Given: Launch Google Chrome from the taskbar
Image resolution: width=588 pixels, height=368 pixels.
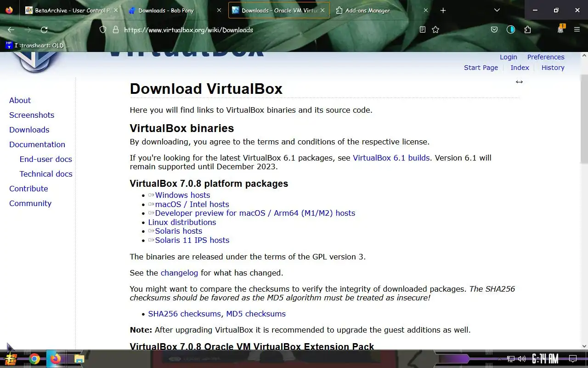Looking at the screenshot, I should point(34,359).
